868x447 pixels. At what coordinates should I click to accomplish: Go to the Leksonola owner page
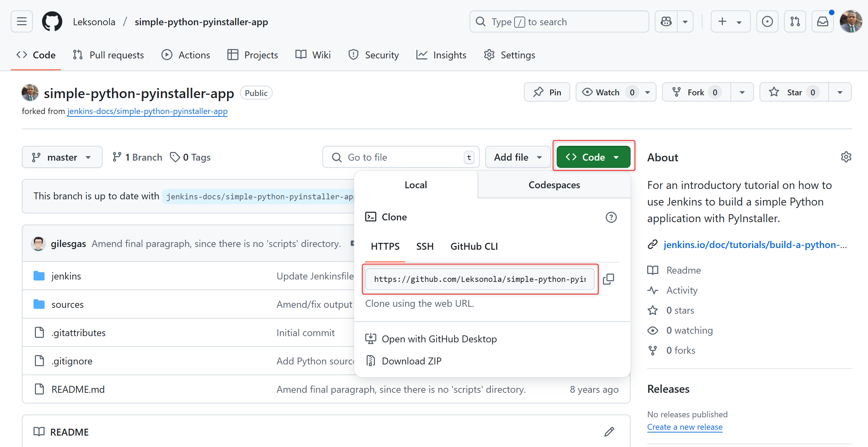94,22
